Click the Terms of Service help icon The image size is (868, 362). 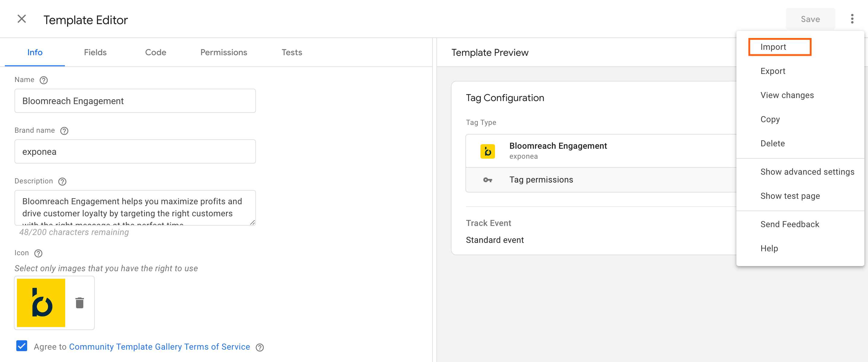coord(260,348)
